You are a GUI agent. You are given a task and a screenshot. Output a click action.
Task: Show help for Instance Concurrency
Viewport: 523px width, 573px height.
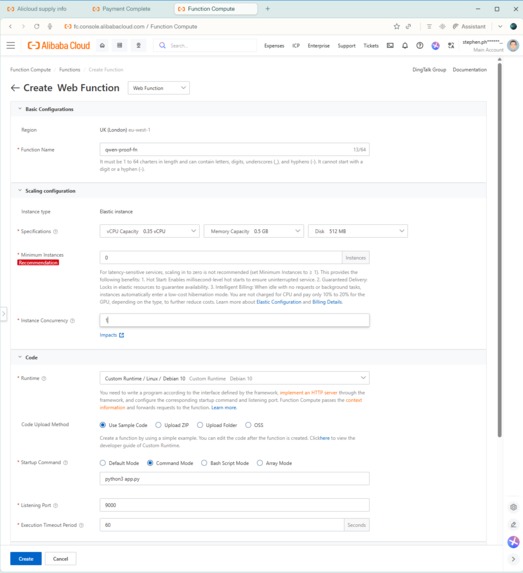pos(72,320)
